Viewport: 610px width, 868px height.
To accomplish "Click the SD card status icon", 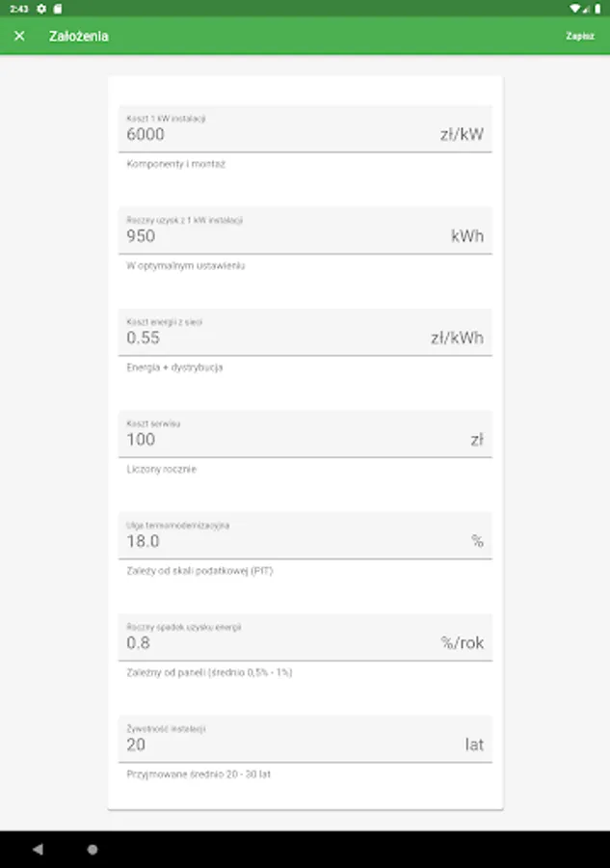I will (57, 8).
